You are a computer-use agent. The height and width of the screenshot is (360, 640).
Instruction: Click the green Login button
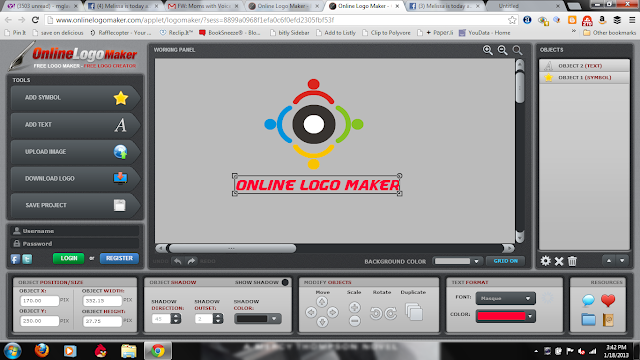(x=69, y=258)
